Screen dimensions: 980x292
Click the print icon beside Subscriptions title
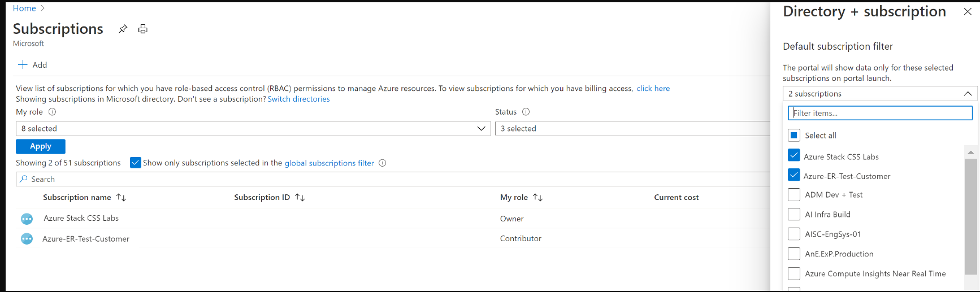coord(143,29)
